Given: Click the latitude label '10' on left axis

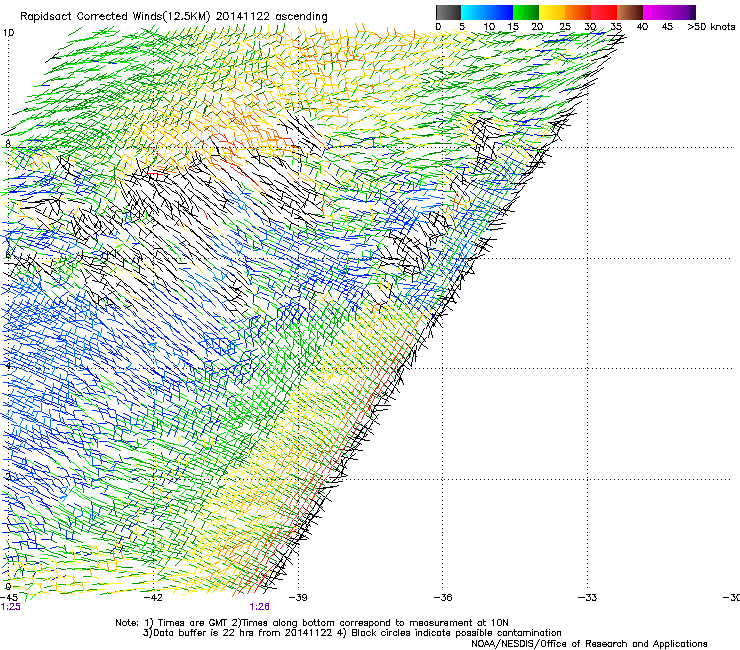Looking at the screenshot, I should (8, 33).
